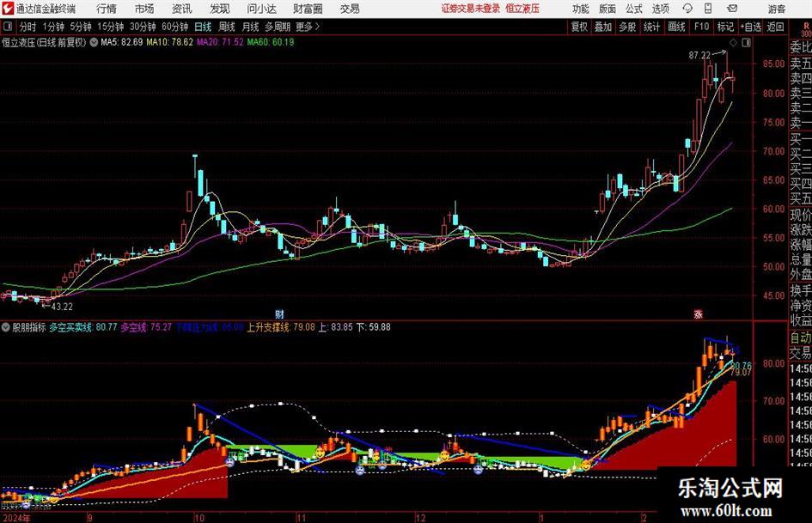Click the 游客 guest account button
This screenshot has width=812, height=523.
(x=777, y=9)
